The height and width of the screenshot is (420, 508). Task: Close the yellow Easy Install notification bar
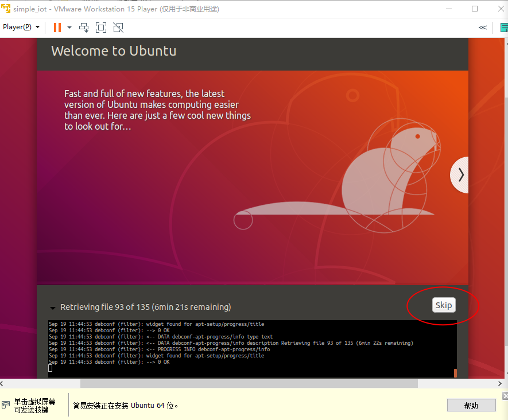tap(505, 396)
